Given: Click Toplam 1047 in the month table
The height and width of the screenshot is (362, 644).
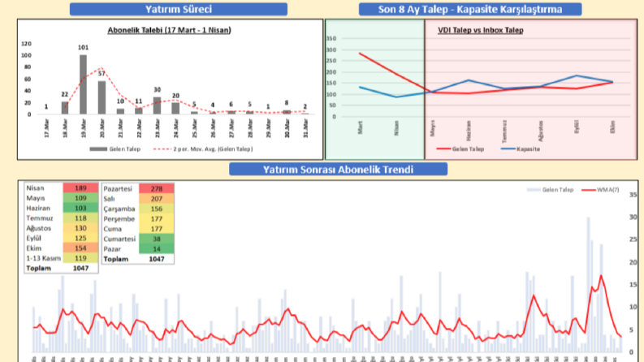Looking at the screenshot, I should coord(80,268).
